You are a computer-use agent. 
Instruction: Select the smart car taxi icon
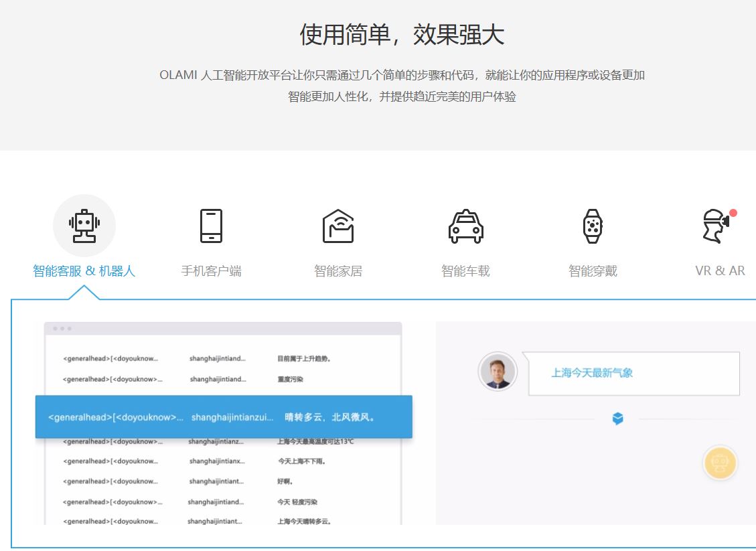point(465,226)
